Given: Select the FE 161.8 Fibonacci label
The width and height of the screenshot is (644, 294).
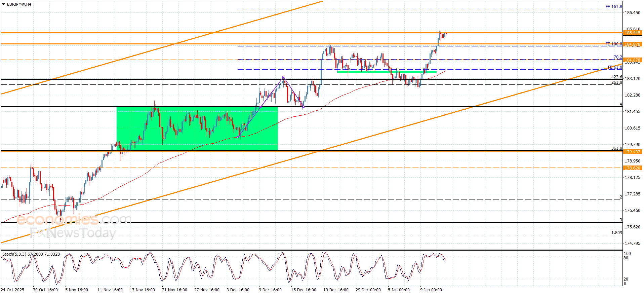Looking at the screenshot, I should tap(614, 7).
